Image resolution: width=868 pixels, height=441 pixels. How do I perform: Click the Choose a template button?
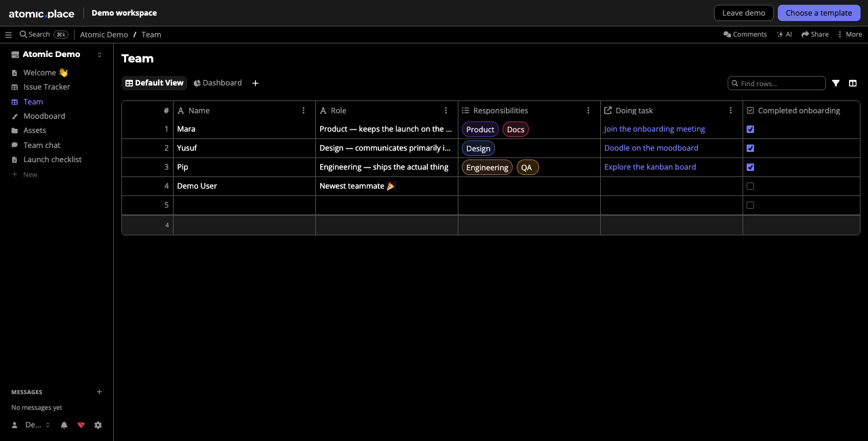(x=819, y=13)
